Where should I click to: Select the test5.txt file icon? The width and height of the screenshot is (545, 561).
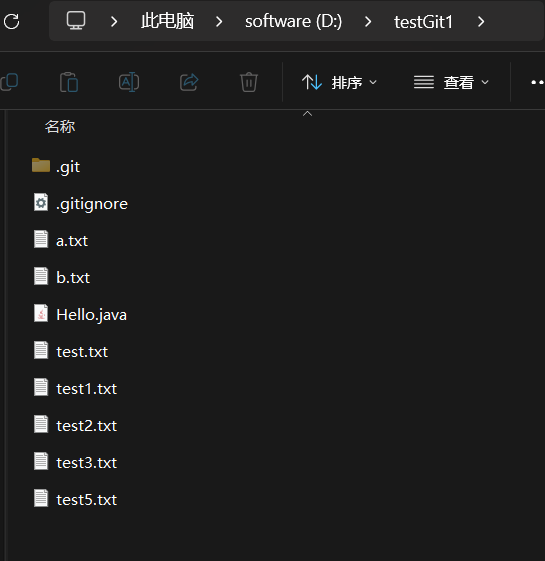[41, 498]
